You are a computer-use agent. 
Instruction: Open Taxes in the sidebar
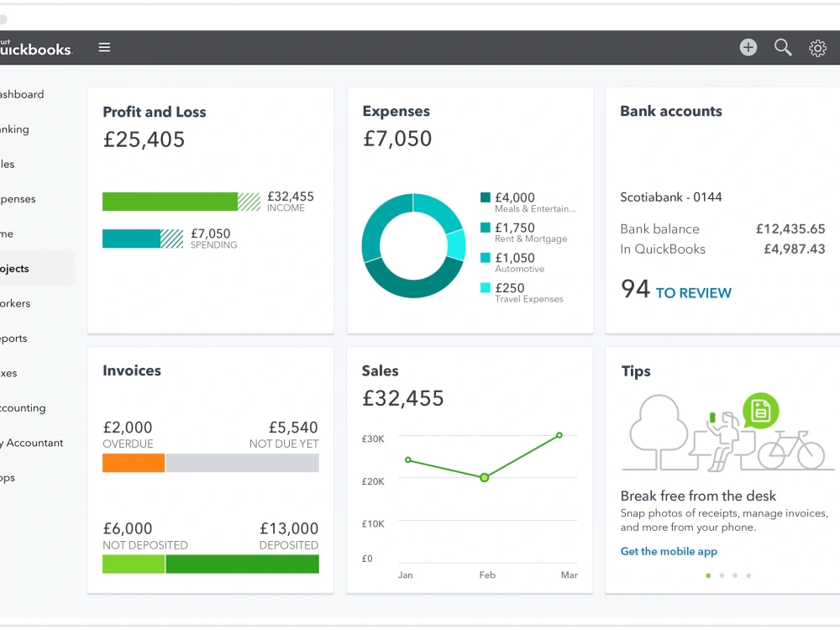(x=8, y=373)
